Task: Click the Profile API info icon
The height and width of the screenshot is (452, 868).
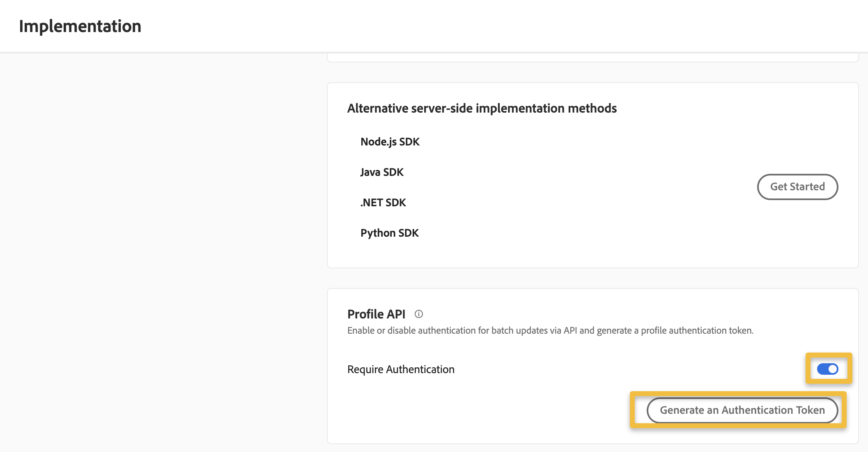Action: tap(418, 314)
